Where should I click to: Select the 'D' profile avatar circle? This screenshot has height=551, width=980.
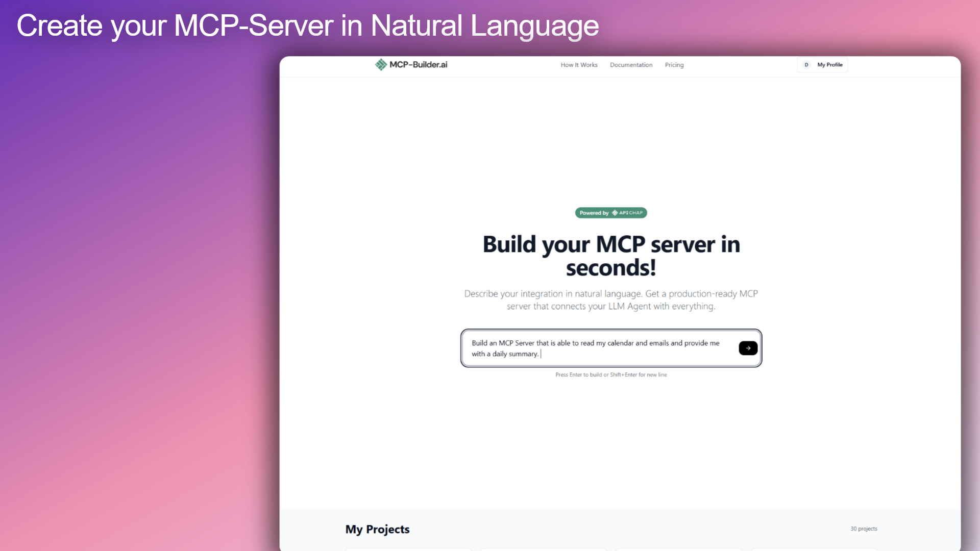click(x=806, y=65)
